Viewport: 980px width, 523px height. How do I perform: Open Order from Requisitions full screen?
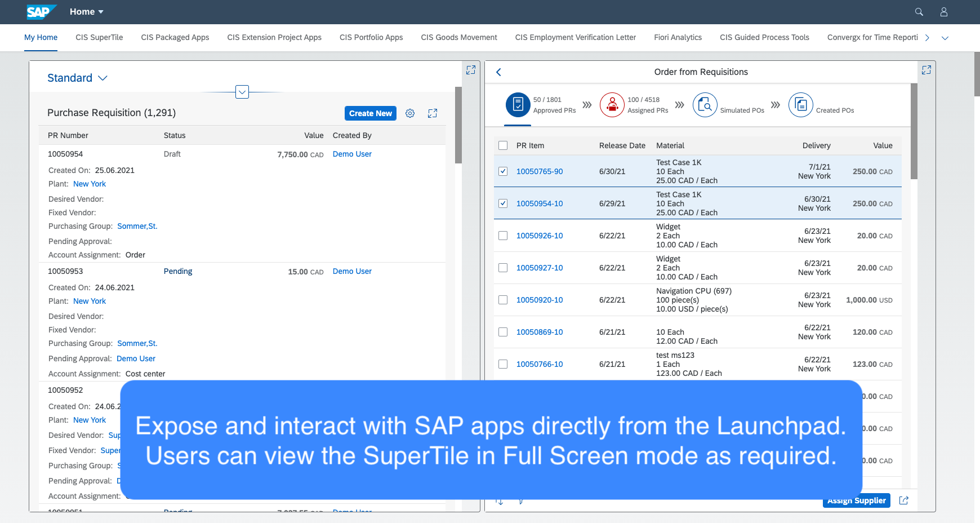point(926,70)
